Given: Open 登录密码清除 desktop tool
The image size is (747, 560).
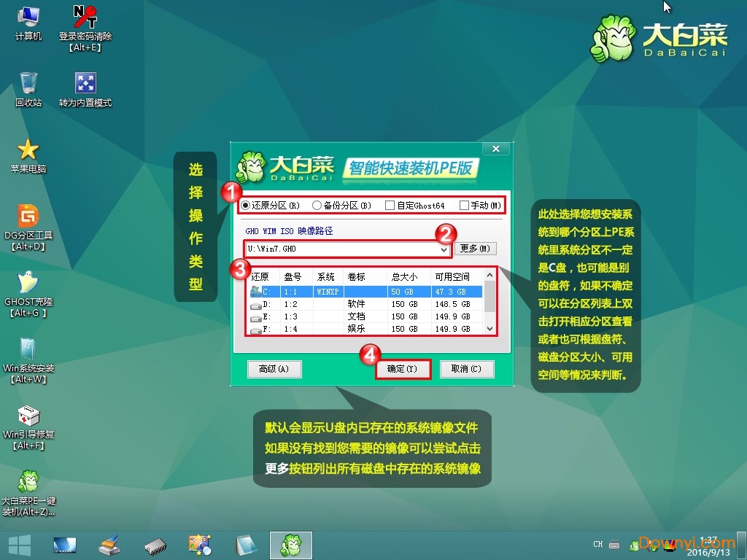Looking at the screenshot, I should pyautogui.click(x=86, y=18).
